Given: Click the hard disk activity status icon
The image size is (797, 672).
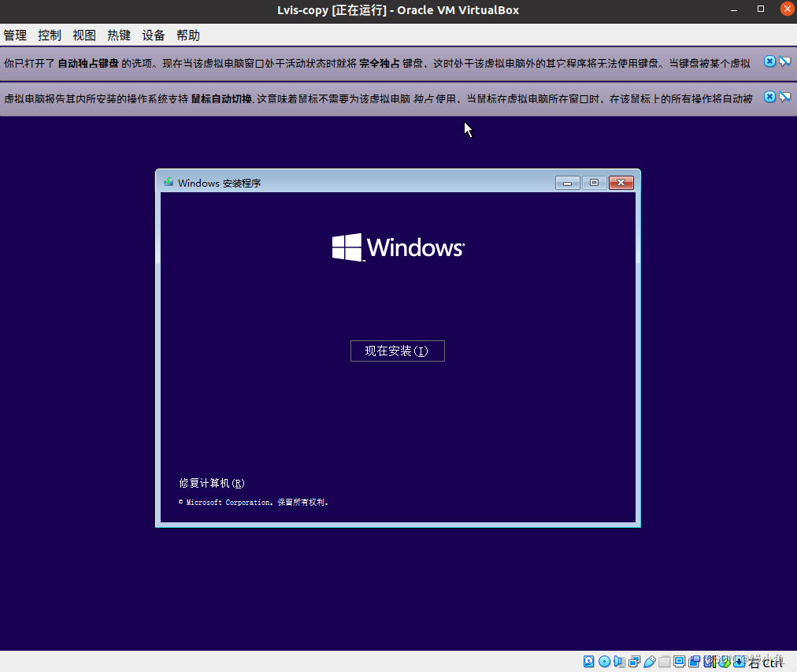Looking at the screenshot, I should [588, 661].
